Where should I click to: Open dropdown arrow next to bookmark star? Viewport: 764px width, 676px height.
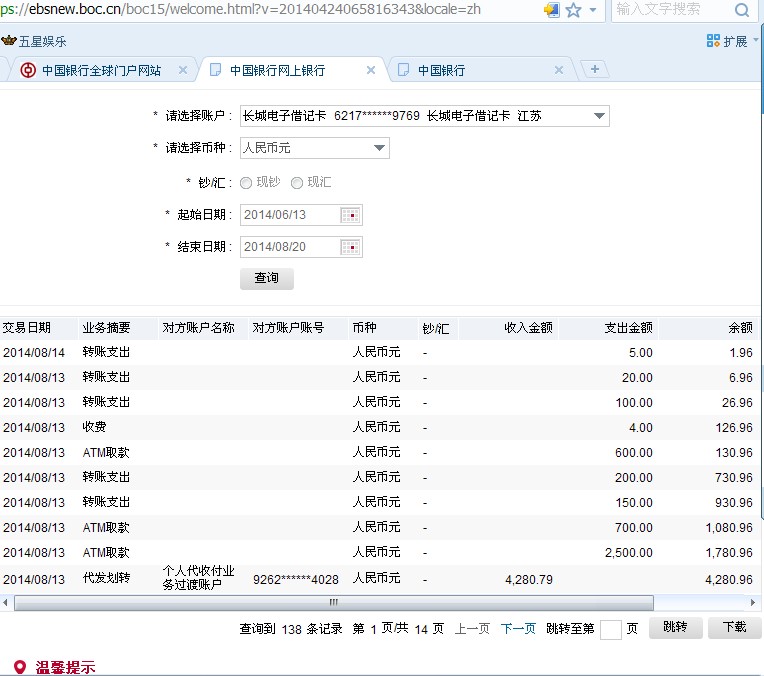pyautogui.click(x=593, y=10)
